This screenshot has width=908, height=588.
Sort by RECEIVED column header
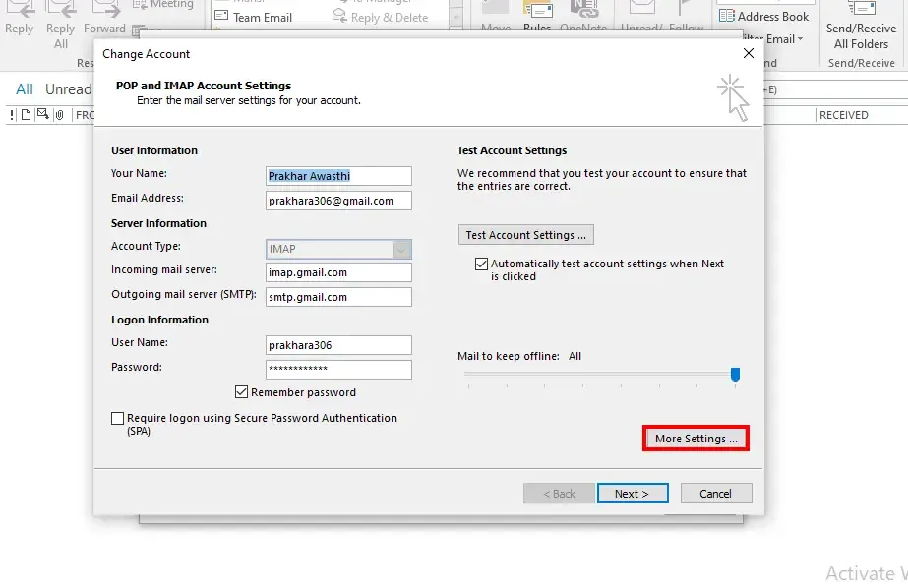(x=844, y=115)
